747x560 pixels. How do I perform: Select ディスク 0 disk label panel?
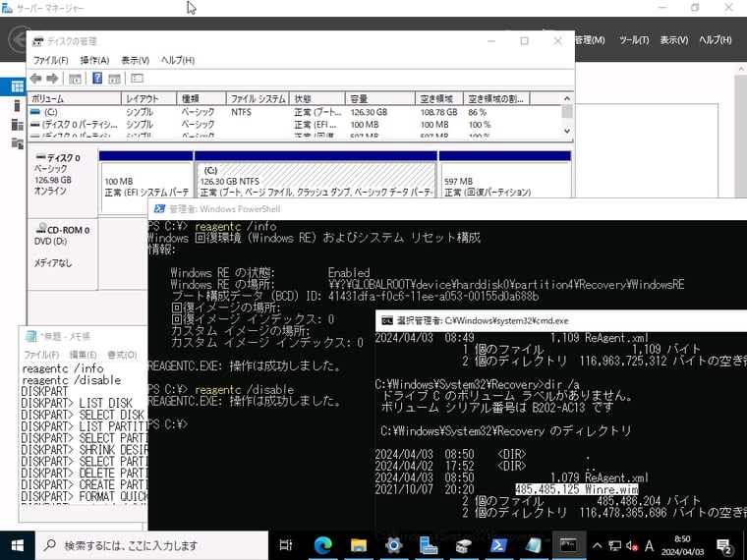pos(63,182)
